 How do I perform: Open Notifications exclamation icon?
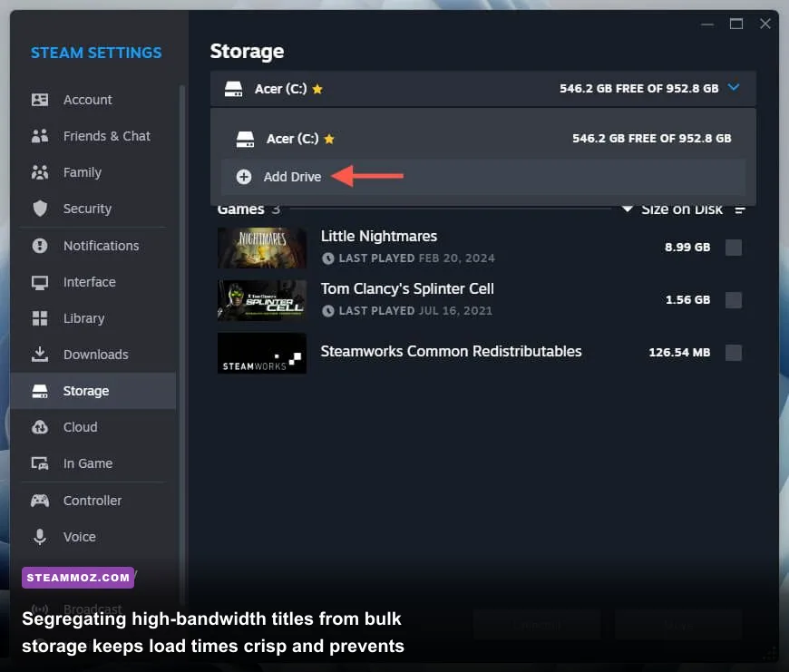pyautogui.click(x=40, y=246)
